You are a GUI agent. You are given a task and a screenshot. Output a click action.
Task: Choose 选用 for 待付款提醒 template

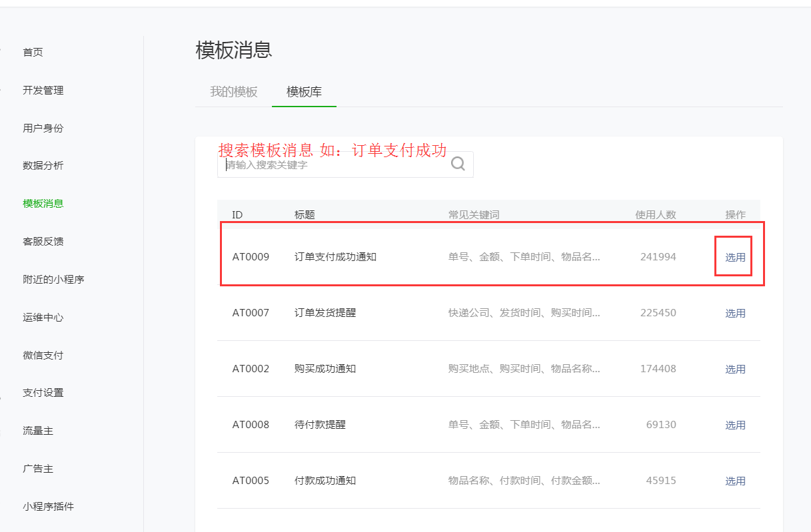click(735, 425)
